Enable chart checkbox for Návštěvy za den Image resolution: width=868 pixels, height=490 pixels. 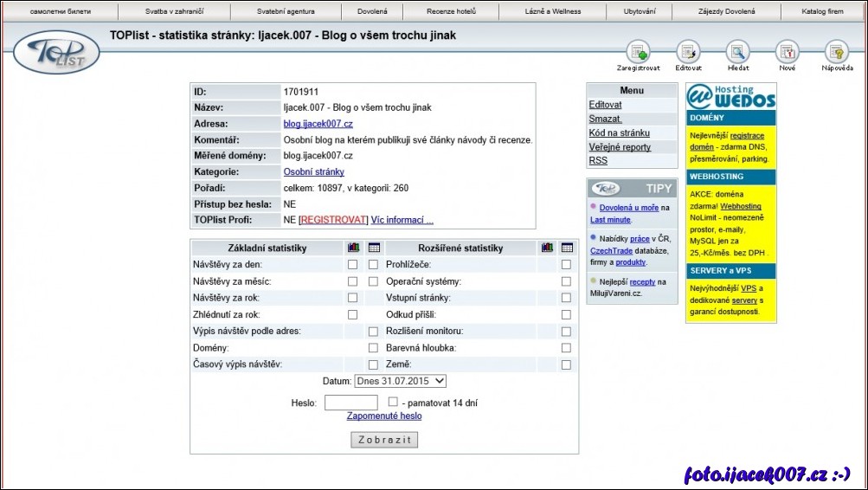click(352, 264)
